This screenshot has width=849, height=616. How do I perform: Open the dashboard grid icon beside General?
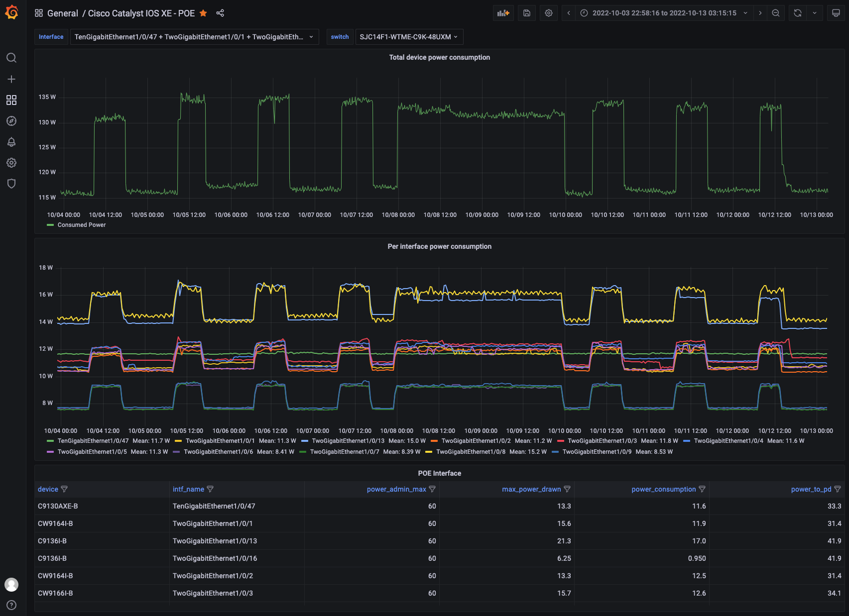pos(39,13)
